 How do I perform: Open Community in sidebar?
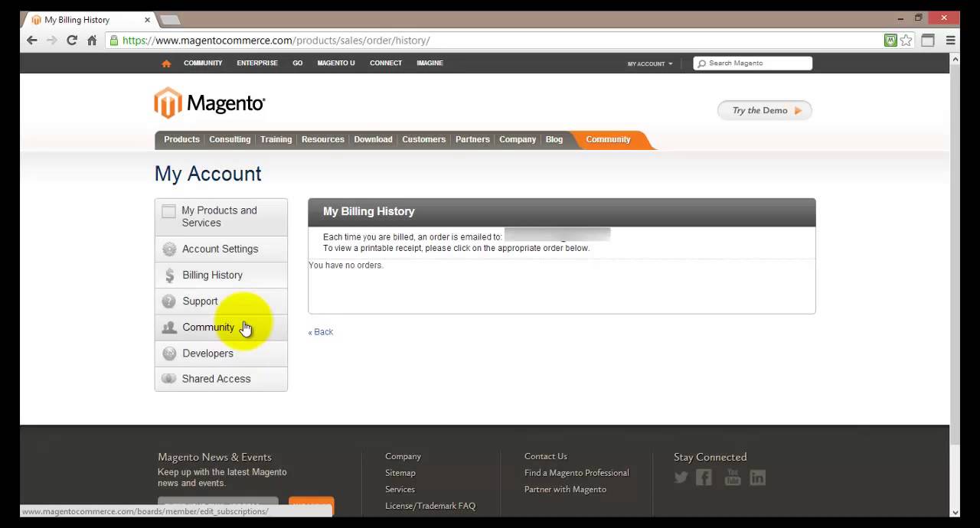point(221,327)
